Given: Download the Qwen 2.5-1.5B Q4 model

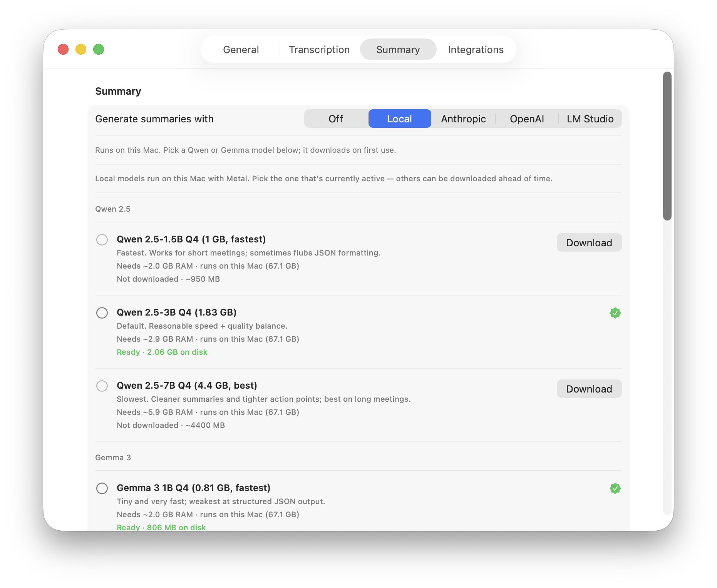Looking at the screenshot, I should pyautogui.click(x=589, y=243).
